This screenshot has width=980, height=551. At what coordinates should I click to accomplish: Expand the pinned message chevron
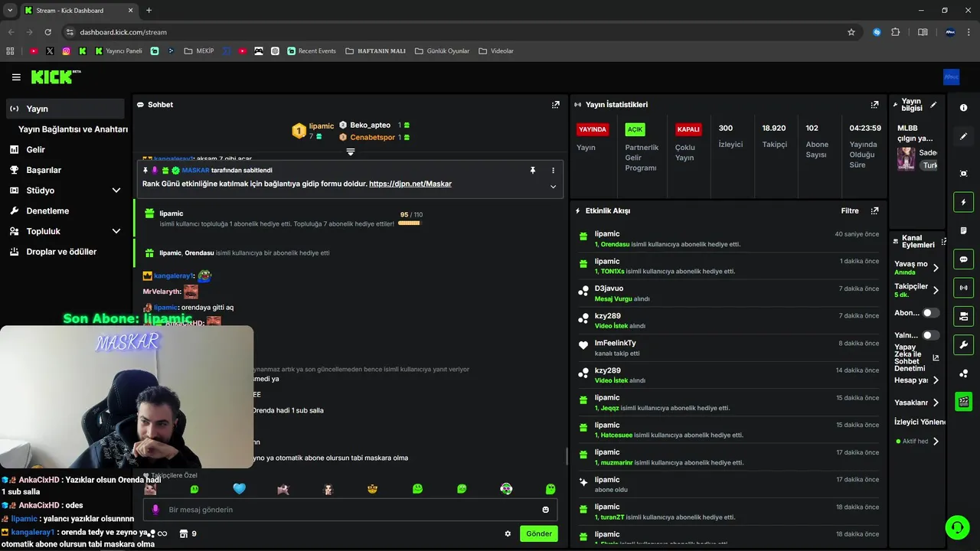553,187
